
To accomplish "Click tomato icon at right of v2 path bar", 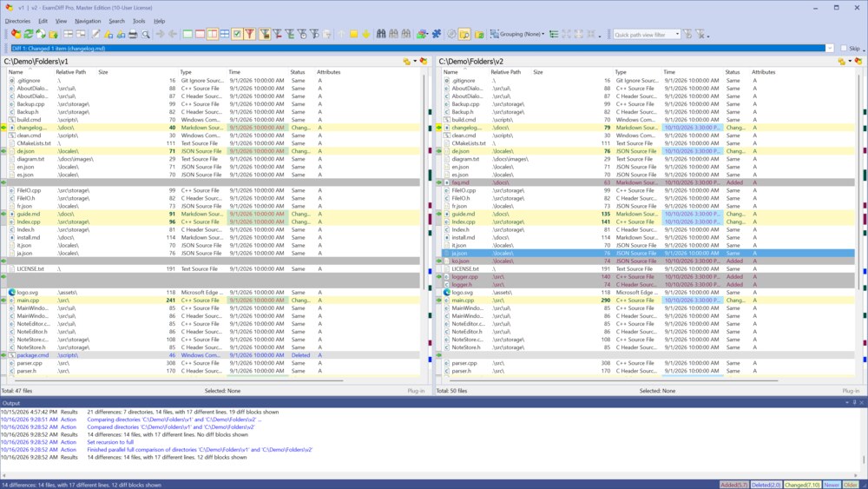I will tap(858, 62).
